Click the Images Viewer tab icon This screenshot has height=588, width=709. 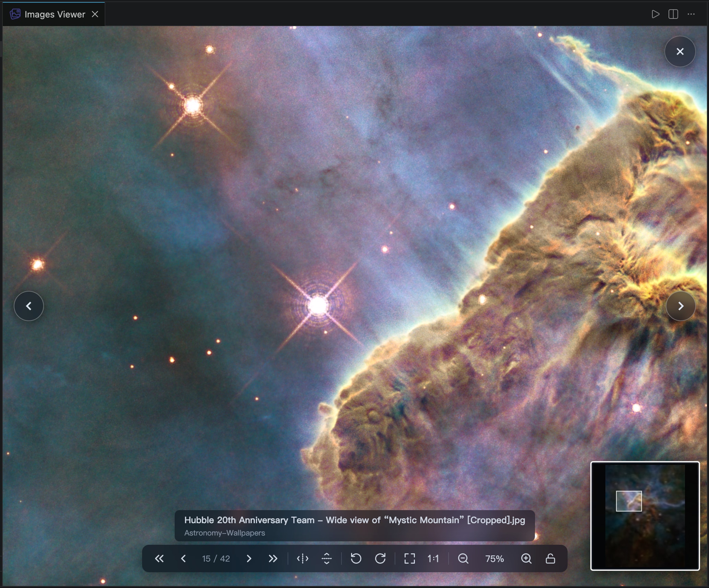(15, 14)
